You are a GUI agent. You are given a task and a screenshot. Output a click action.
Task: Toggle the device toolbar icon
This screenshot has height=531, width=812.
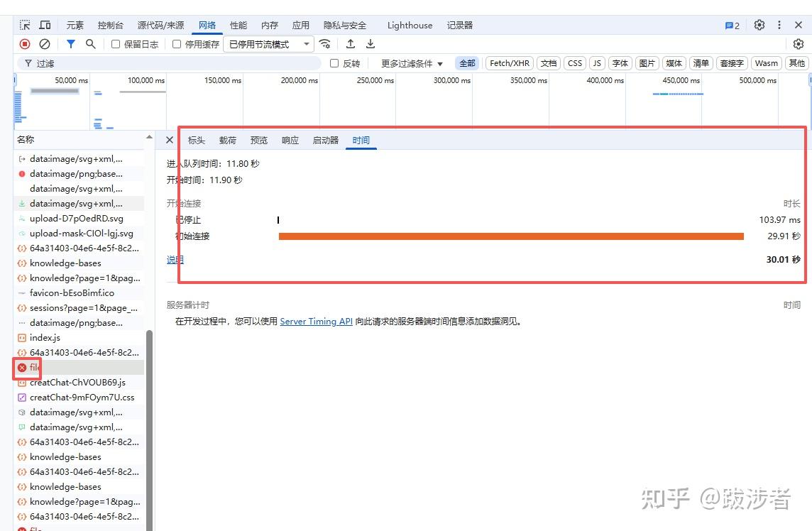pyautogui.click(x=45, y=25)
